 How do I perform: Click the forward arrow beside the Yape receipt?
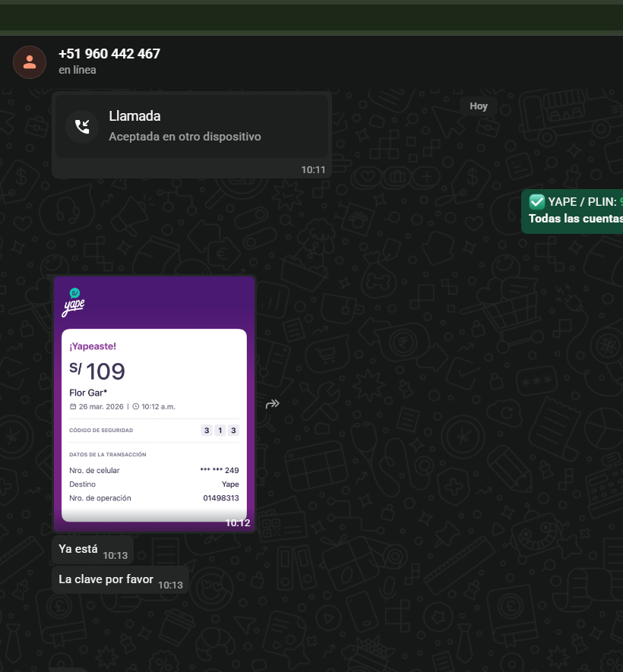click(x=273, y=404)
